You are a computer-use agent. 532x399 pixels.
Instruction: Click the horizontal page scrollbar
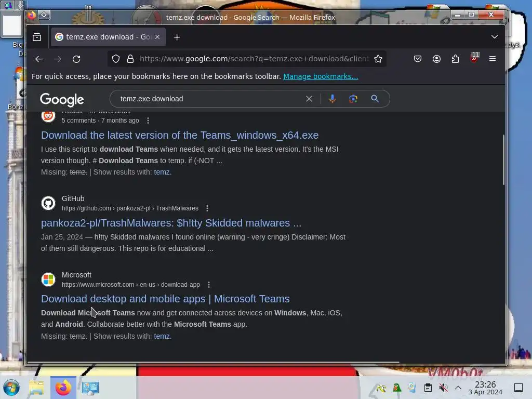pos(213,362)
